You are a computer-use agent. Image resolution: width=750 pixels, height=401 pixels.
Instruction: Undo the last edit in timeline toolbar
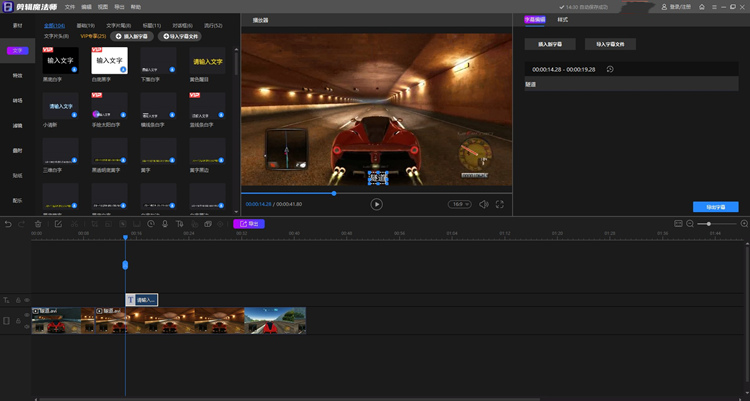(8, 224)
